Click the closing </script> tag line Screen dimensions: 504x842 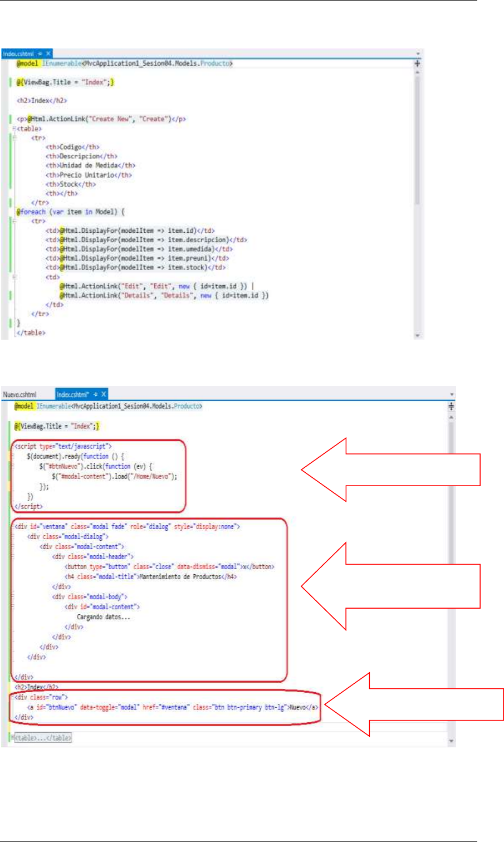[x=28, y=507]
